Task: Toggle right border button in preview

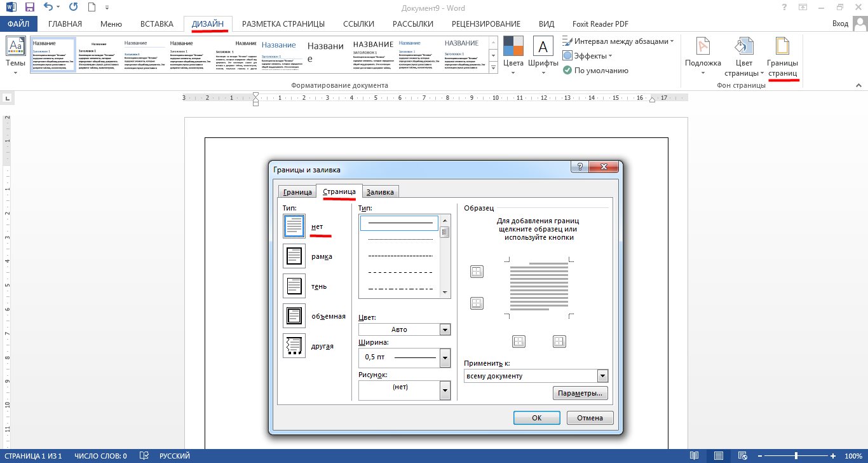Action: click(x=559, y=342)
